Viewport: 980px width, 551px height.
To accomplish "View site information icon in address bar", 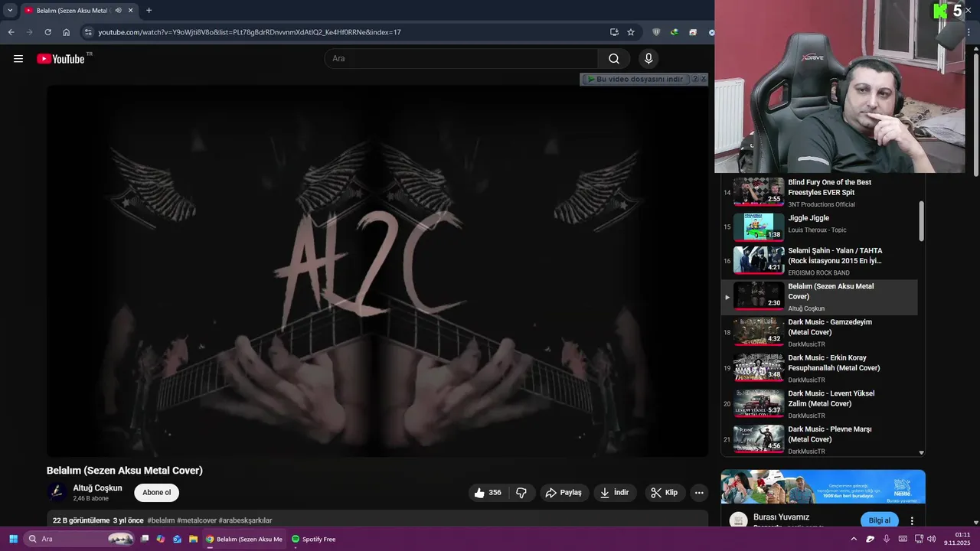I will [88, 32].
